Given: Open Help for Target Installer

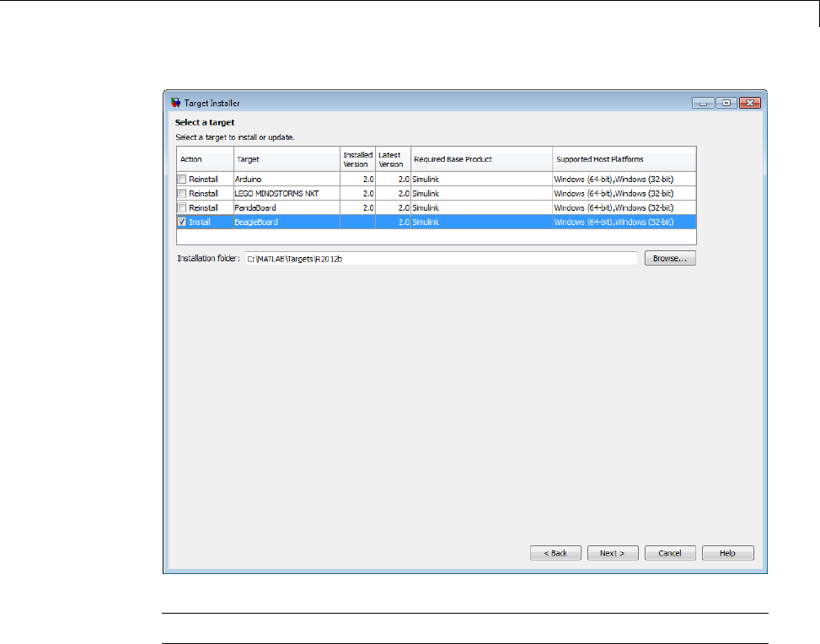Looking at the screenshot, I should point(727,553).
